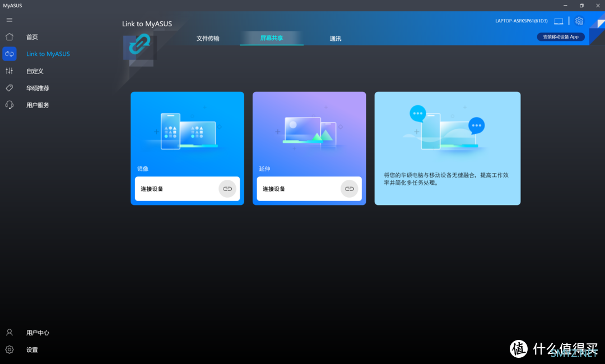This screenshot has width=605, height=364.
Task: Click the LAPTOP-A5FKSP61(61D3) device name
Action: pos(522,21)
